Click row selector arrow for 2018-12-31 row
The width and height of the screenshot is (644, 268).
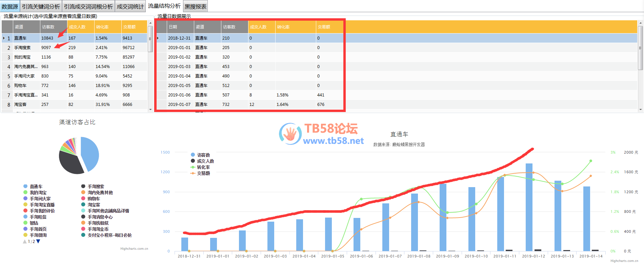pyautogui.click(x=158, y=38)
